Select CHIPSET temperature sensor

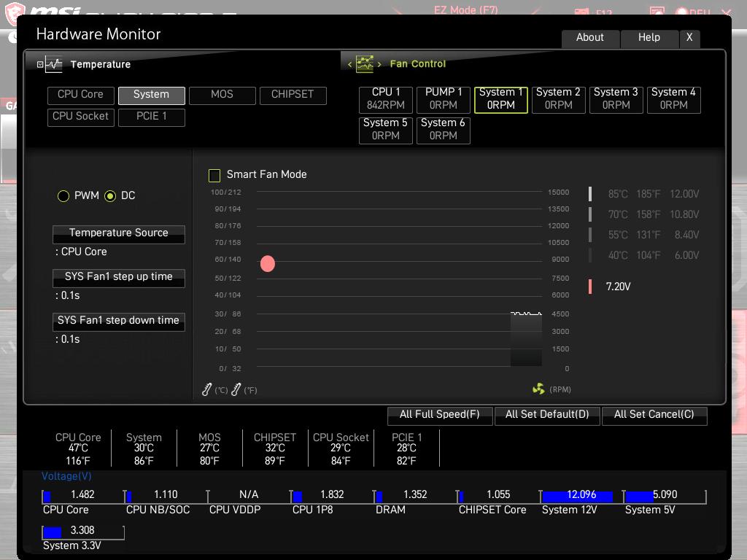pos(293,96)
